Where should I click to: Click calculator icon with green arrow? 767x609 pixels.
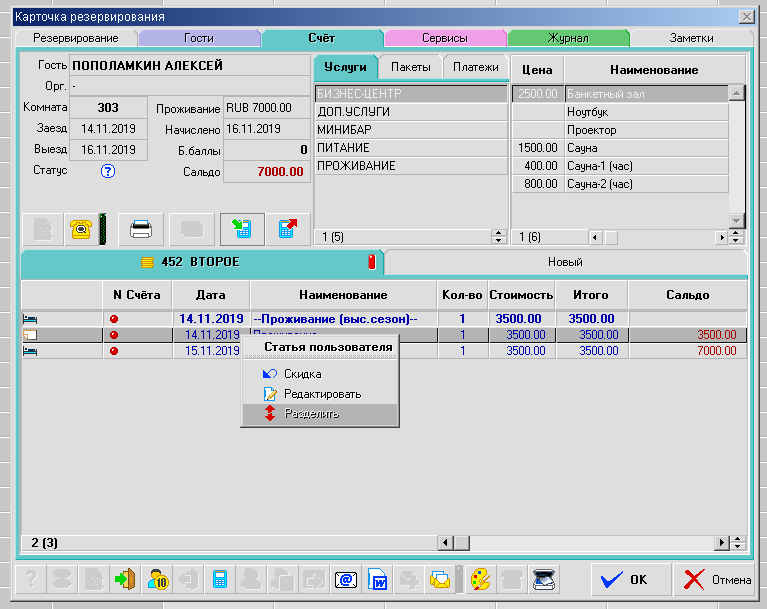[x=241, y=229]
